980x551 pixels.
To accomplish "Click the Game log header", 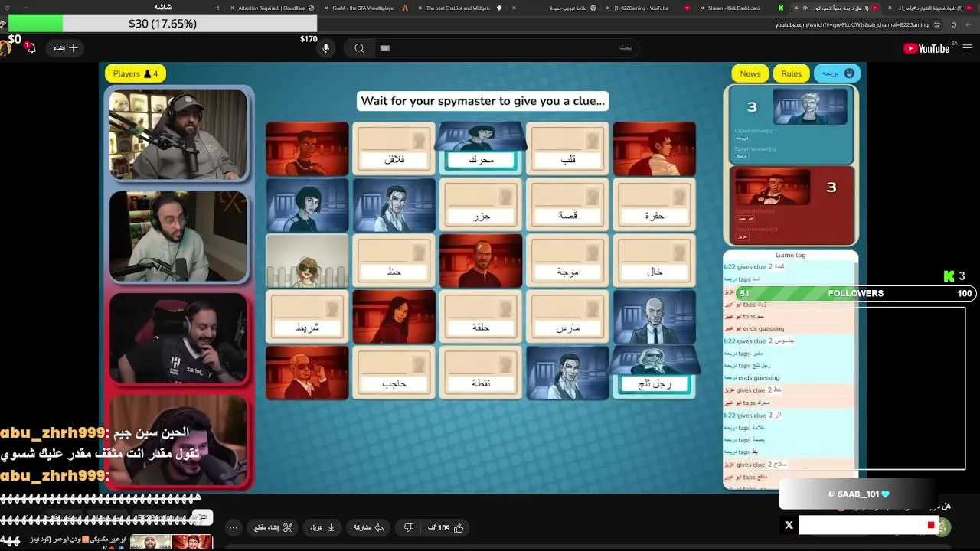I will point(790,255).
